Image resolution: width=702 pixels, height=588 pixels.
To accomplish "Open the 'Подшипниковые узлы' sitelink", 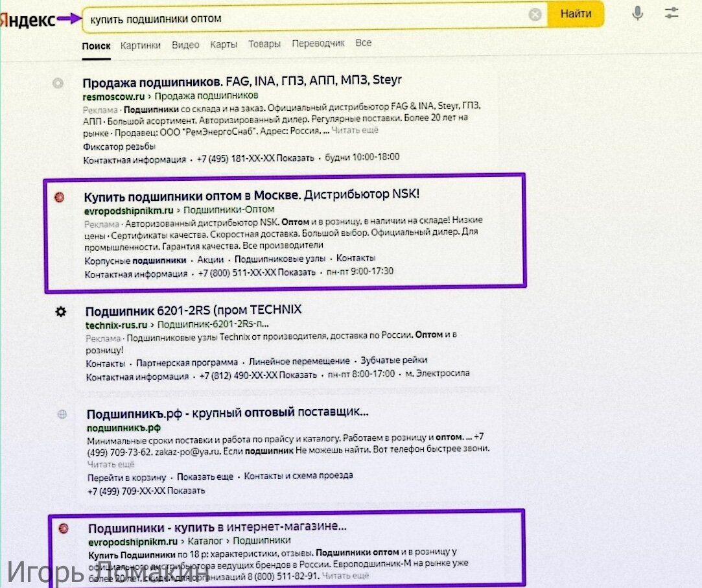I will [280, 259].
